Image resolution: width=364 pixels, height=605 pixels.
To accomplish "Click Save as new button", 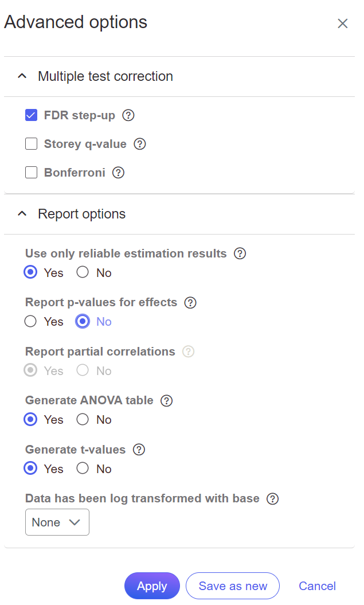I will 233,586.
